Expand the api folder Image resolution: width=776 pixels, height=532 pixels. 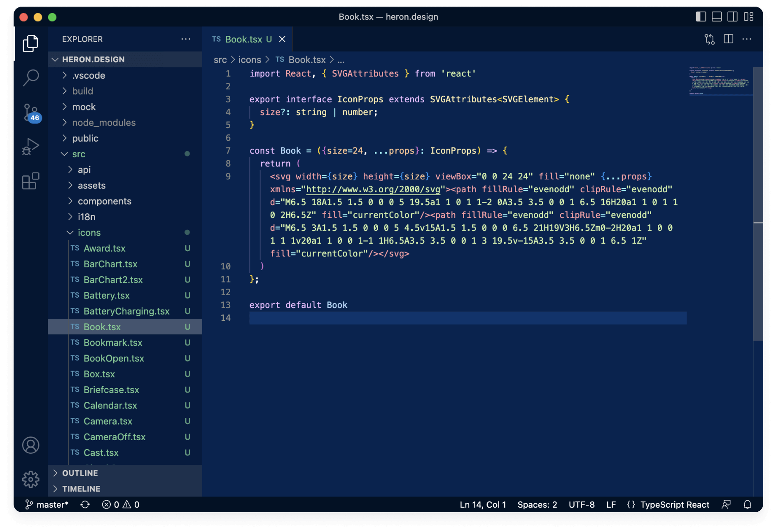point(125,170)
